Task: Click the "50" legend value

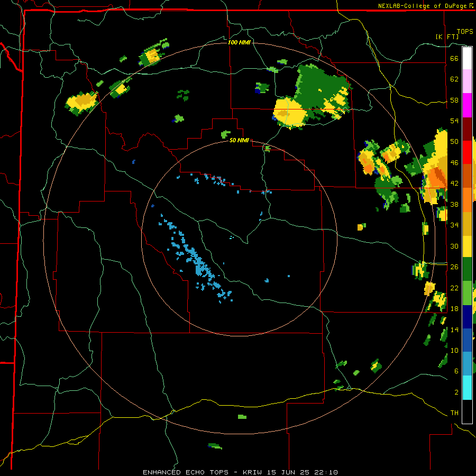Action: point(454,142)
